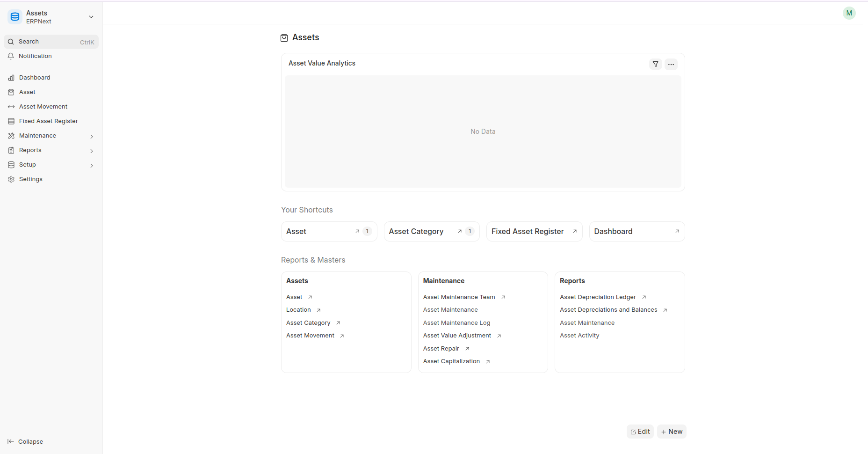The width and height of the screenshot is (868, 454).
Task: Expand the Setup sidebar section
Action: (x=91, y=165)
